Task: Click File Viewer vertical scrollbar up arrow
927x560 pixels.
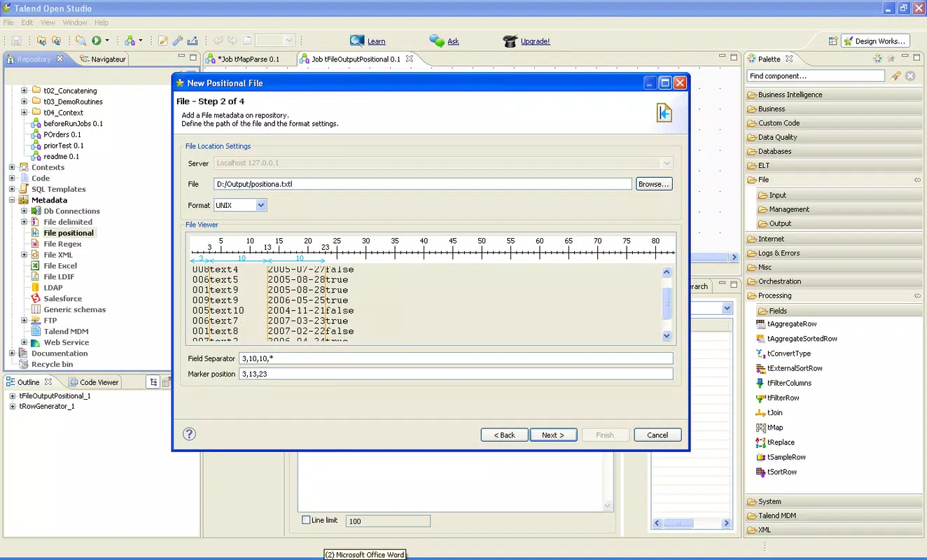Action: click(667, 272)
